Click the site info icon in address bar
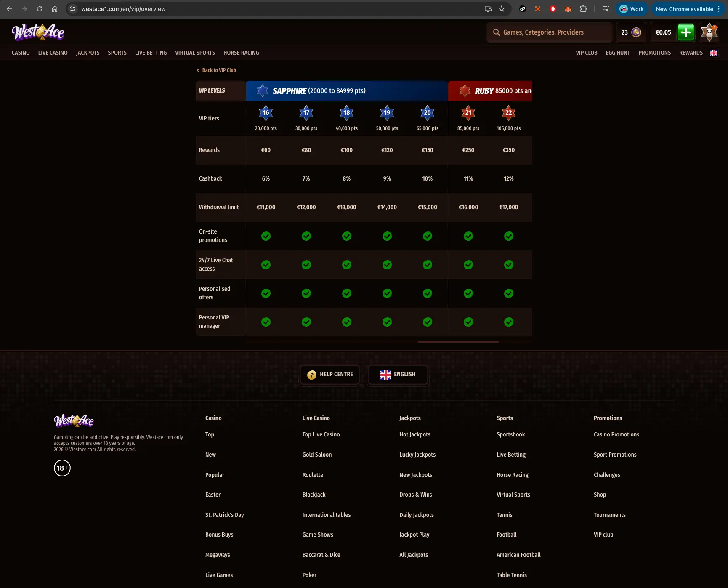 coord(73,9)
